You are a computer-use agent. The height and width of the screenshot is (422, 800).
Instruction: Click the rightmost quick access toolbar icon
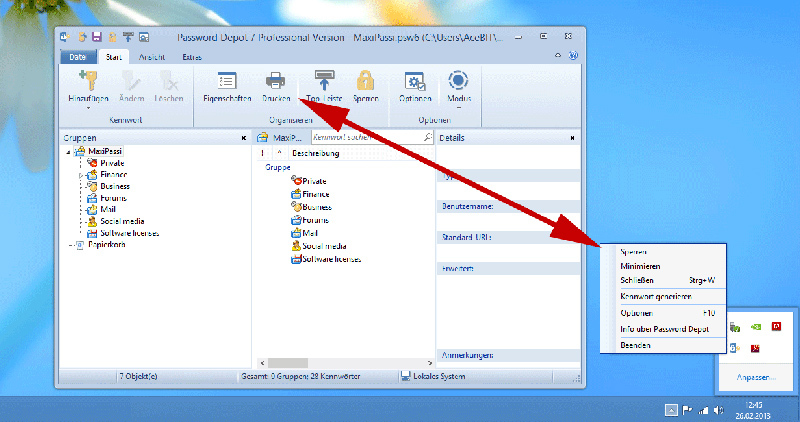pyautogui.click(x=144, y=37)
